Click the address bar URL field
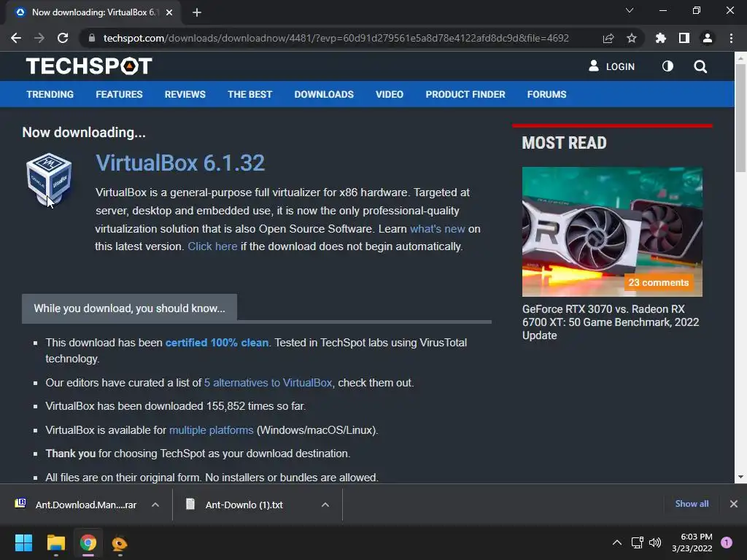 336,38
